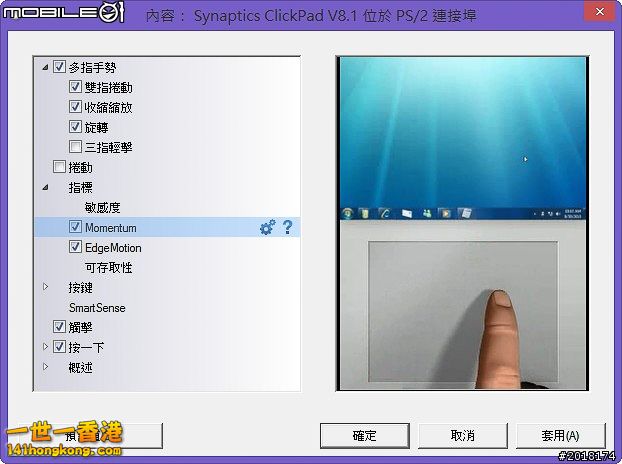Collapse the 多指手勢 tree arrow
Viewport: 622px width, 464px height.
point(45,68)
